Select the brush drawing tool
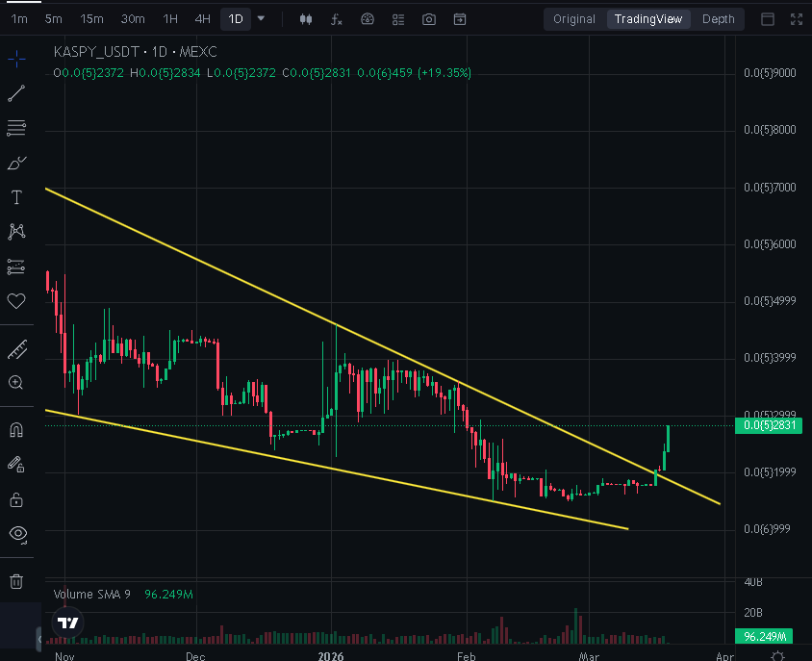Screen dimensions: 812x661 click(16, 163)
